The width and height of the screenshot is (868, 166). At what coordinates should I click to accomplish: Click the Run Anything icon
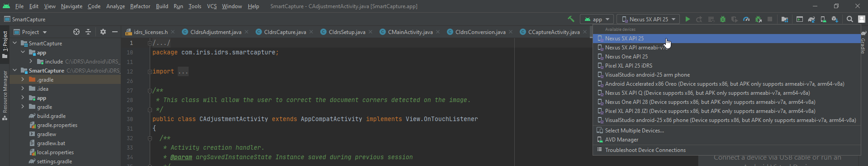(800, 19)
